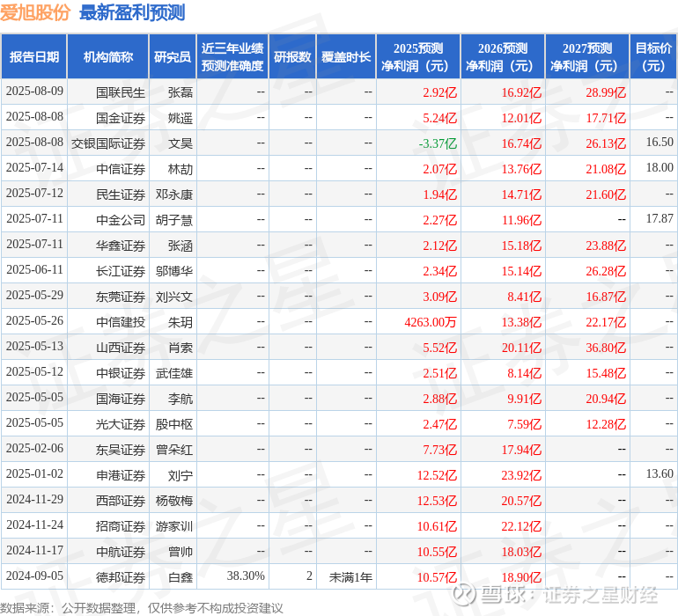Click the 2025-08-09 date cell
This screenshot has width=678, height=616.
coord(34,91)
